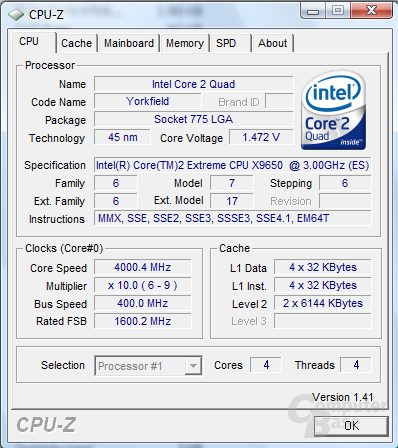Close the CPU-Z window
This screenshot has height=448, width=398.
[371, 10]
